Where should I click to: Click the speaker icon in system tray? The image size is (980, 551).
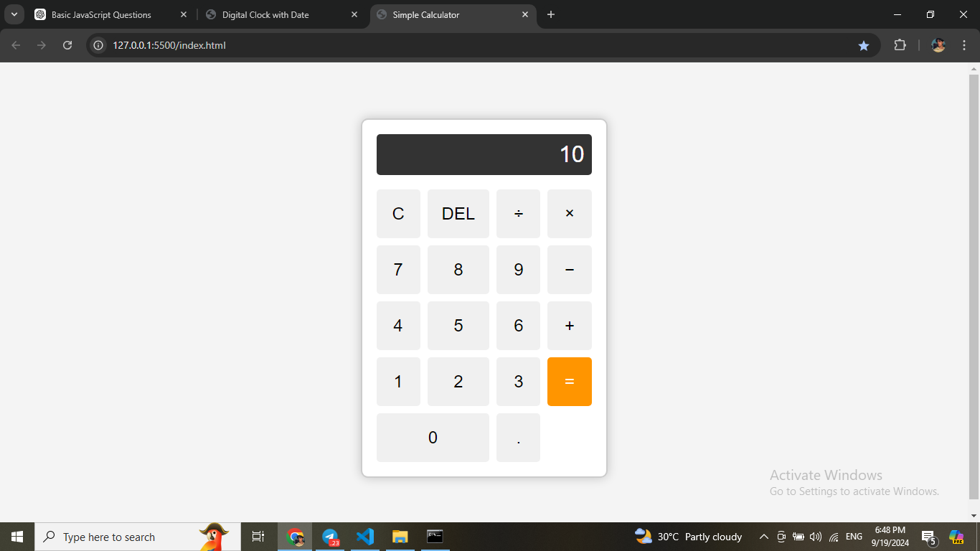pos(816,536)
